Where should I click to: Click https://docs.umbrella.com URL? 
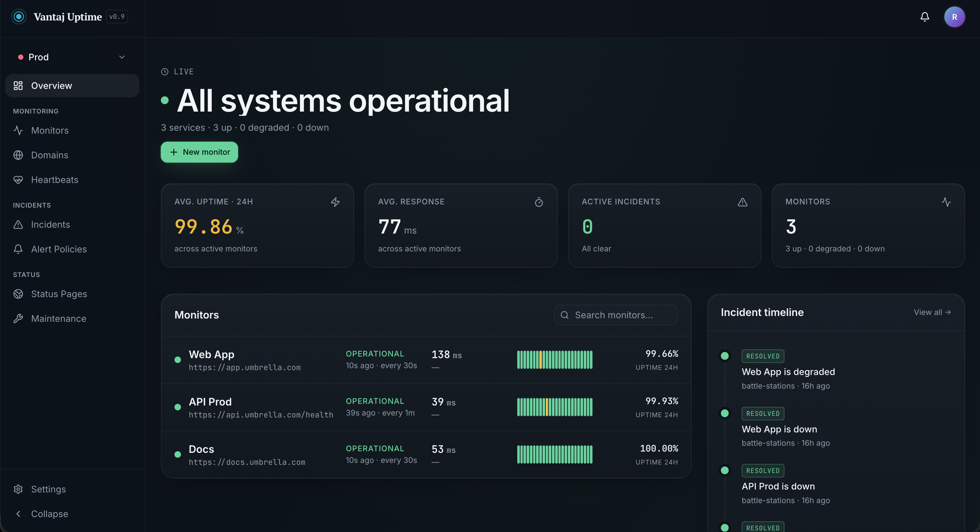(247, 462)
